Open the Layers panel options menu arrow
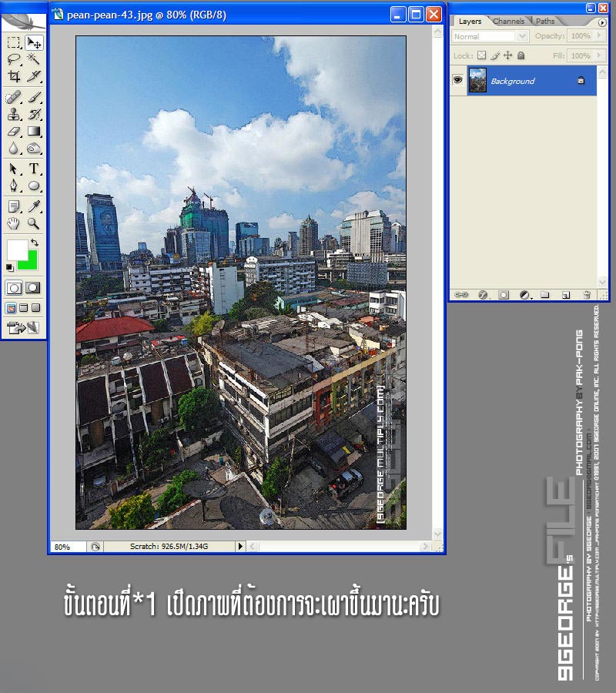The image size is (616, 693). coord(602,22)
